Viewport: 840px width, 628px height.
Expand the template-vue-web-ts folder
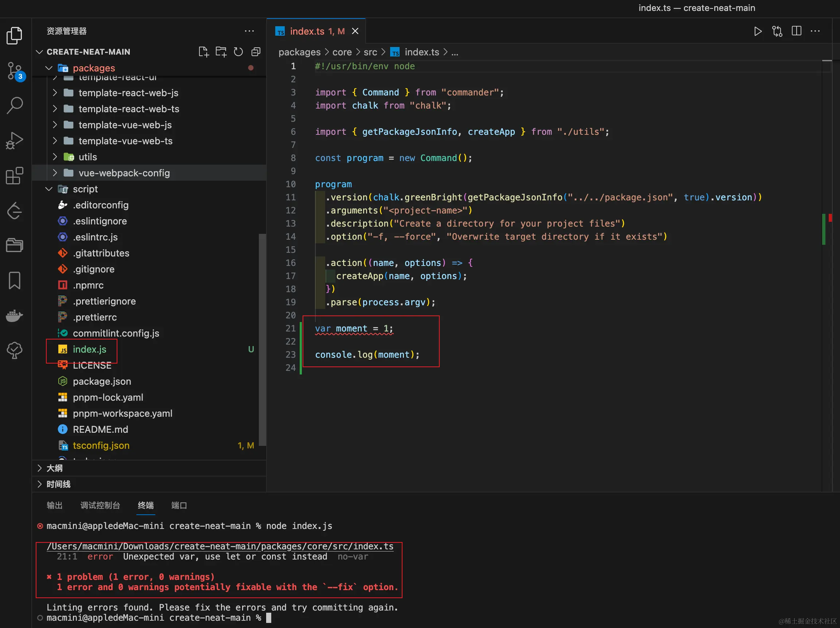tap(125, 141)
